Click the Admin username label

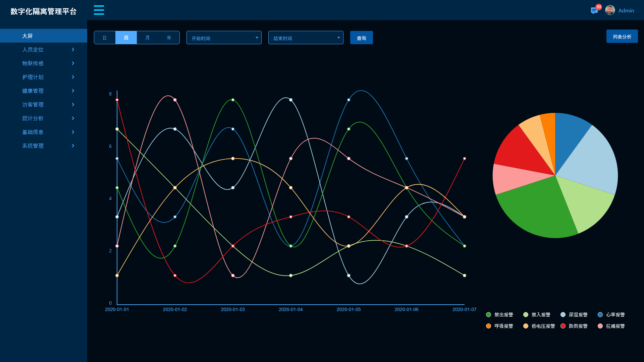626,11
